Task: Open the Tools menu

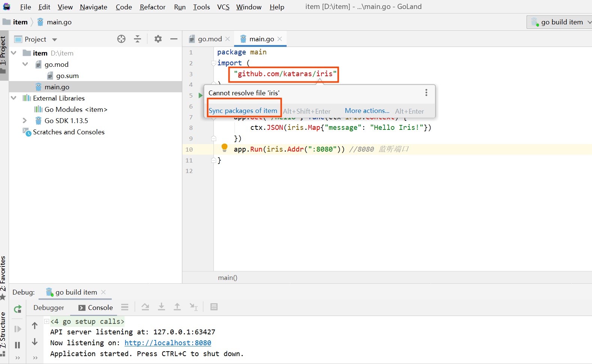Action: 201,7
